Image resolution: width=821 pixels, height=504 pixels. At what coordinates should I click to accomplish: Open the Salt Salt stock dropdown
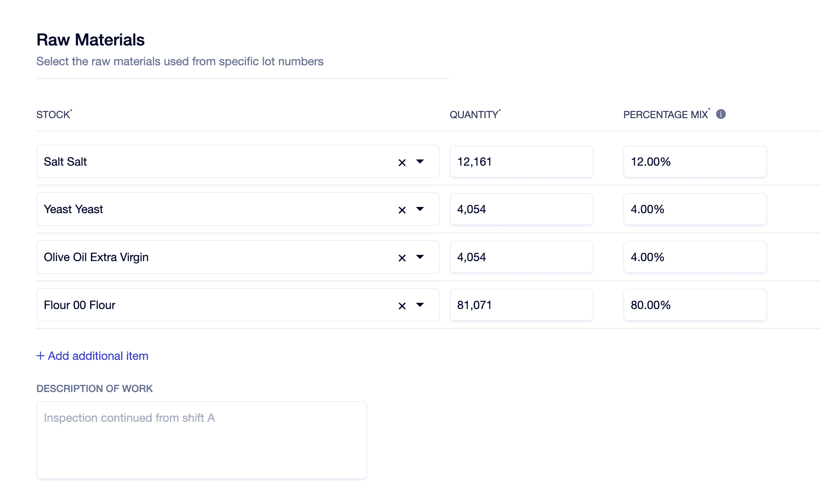coord(420,162)
